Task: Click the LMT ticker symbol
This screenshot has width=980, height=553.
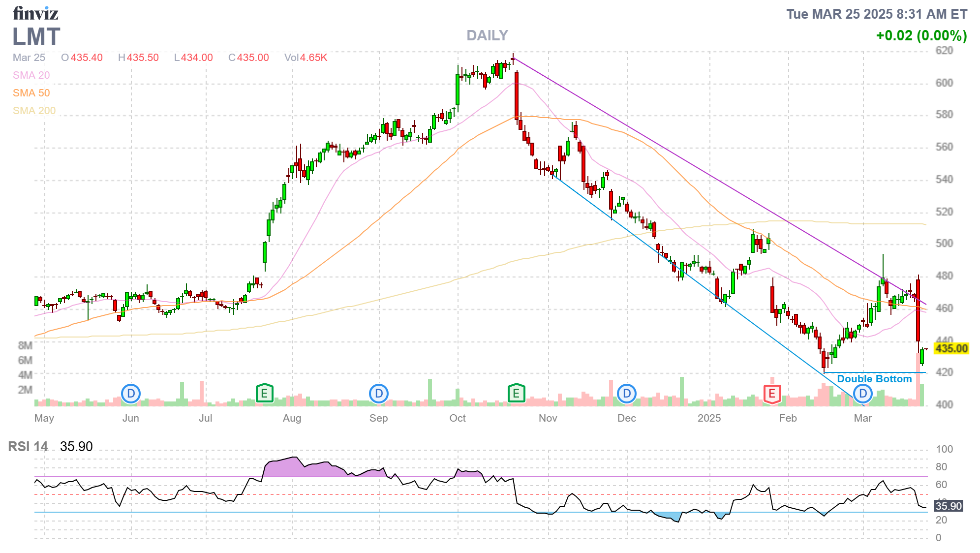Action: pos(36,37)
